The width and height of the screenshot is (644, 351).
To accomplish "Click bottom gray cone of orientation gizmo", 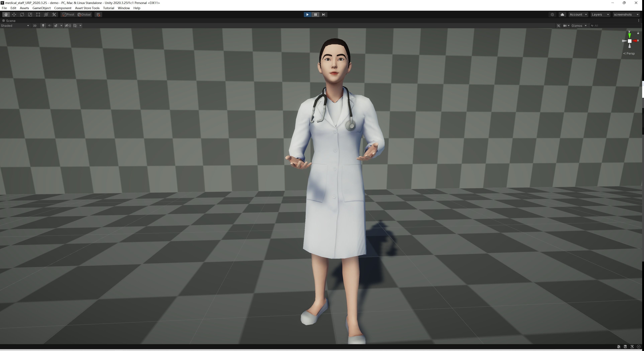I will point(629,46).
